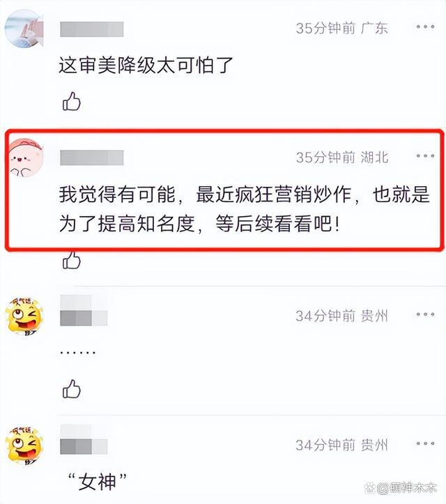Image resolution: width=446 pixels, height=504 pixels.
Task: Tap blurred username above the '女神' comment
Action: coord(84,439)
